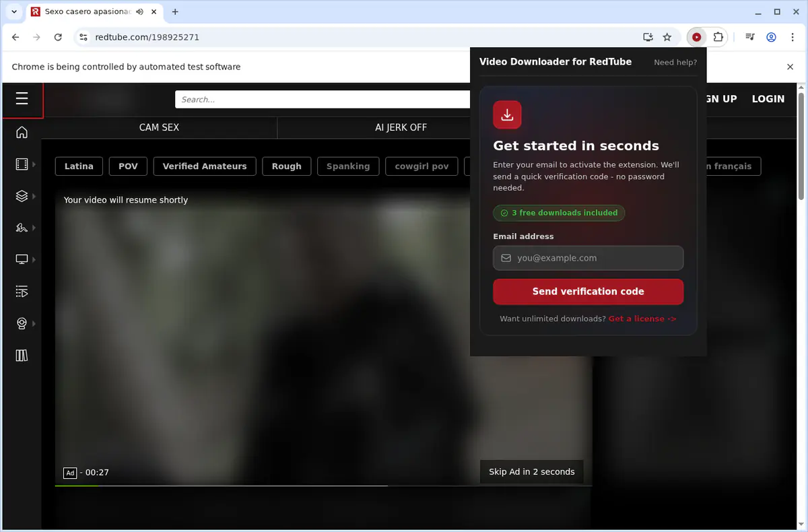Screen dimensions: 808x532
Task: Open the film-strip Videos sidebar icon
Action: tap(22, 164)
